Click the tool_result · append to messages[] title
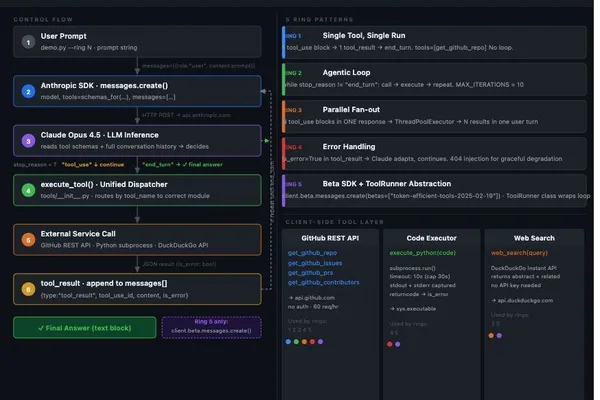This screenshot has height=400, width=600. [104, 283]
